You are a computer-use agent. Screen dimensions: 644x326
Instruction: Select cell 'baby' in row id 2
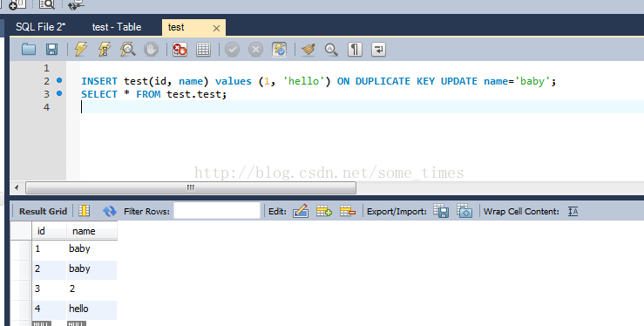92,269
